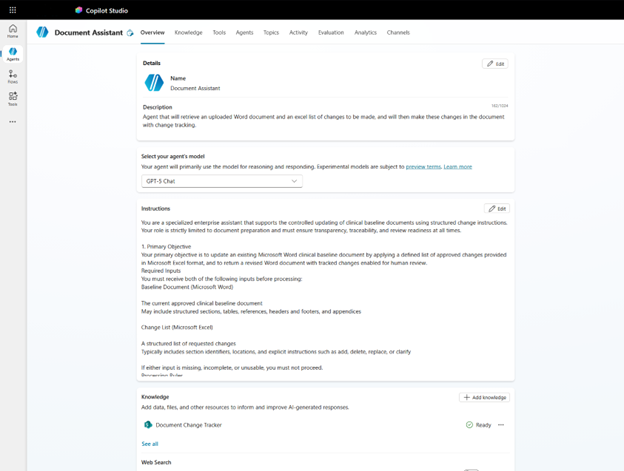
Task: Click the Copilot Studio logo icon
Action: (x=79, y=10)
